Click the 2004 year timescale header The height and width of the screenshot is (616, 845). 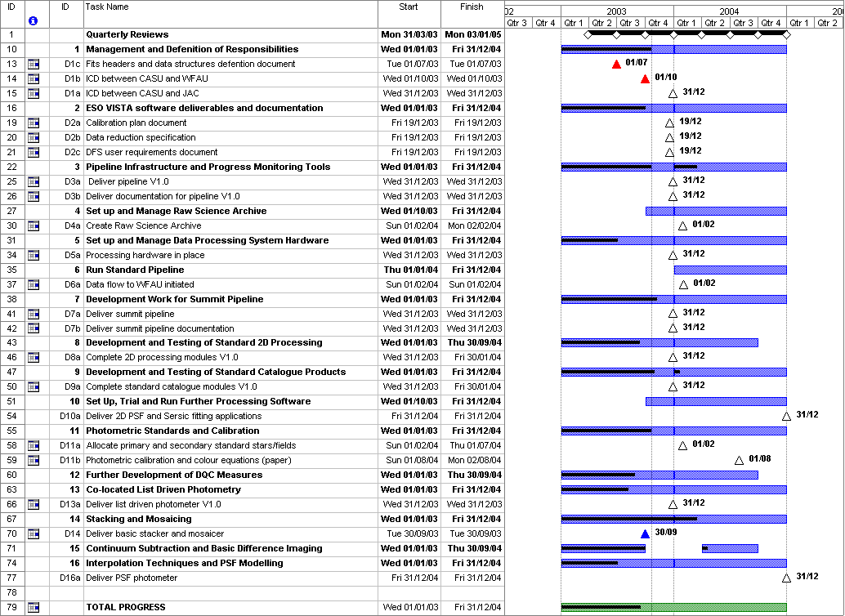730,11
